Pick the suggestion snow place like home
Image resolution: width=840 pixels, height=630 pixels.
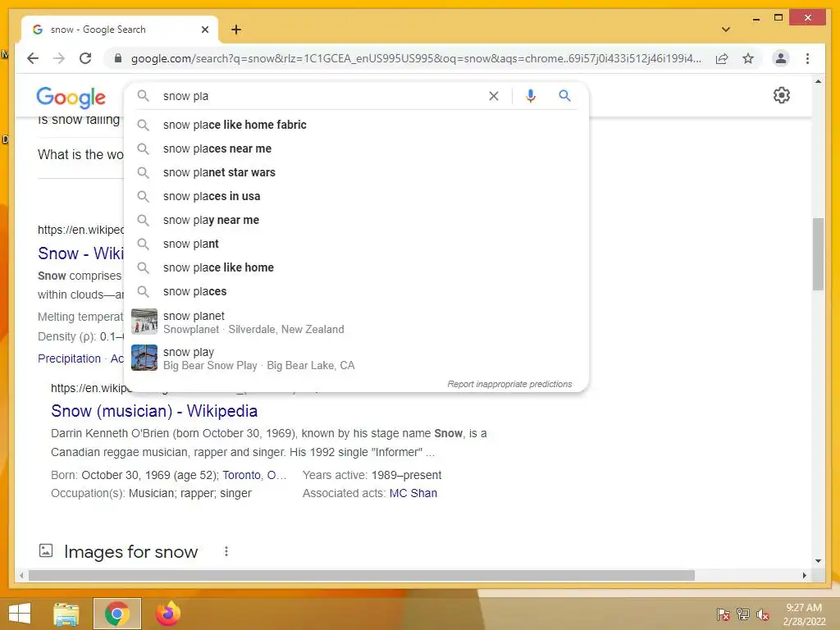point(356,267)
